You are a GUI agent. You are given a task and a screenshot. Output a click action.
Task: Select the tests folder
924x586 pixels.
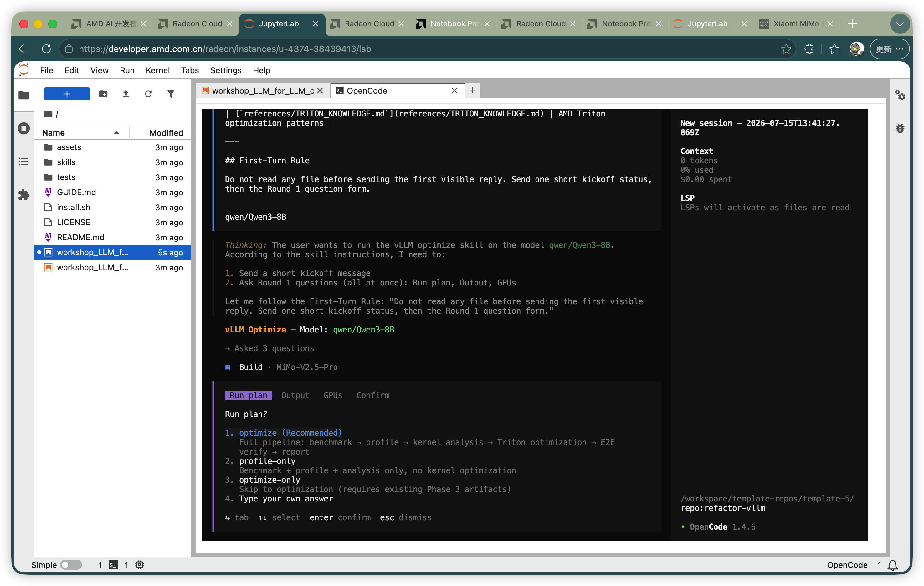113,177
